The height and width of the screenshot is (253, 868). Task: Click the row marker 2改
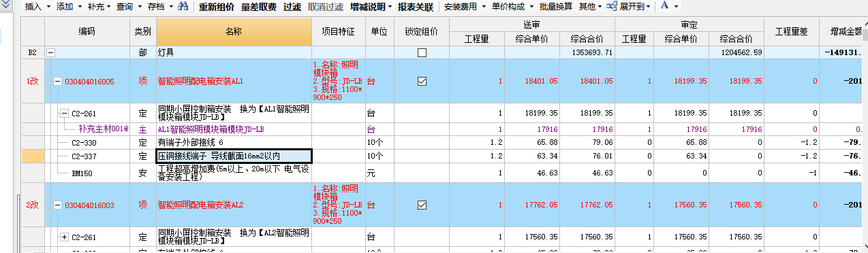pyautogui.click(x=33, y=205)
